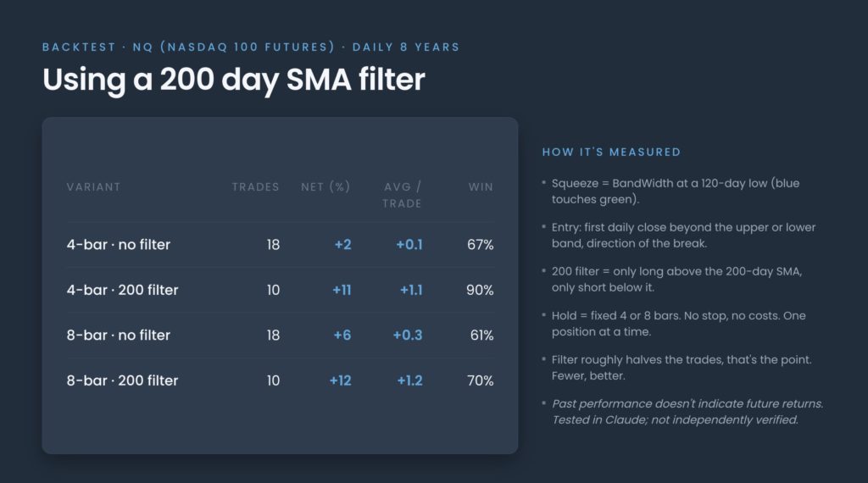Select the NET (%) column header
Image resolution: width=868 pixels, height=483 pixels.
click(x=325, y=187)
